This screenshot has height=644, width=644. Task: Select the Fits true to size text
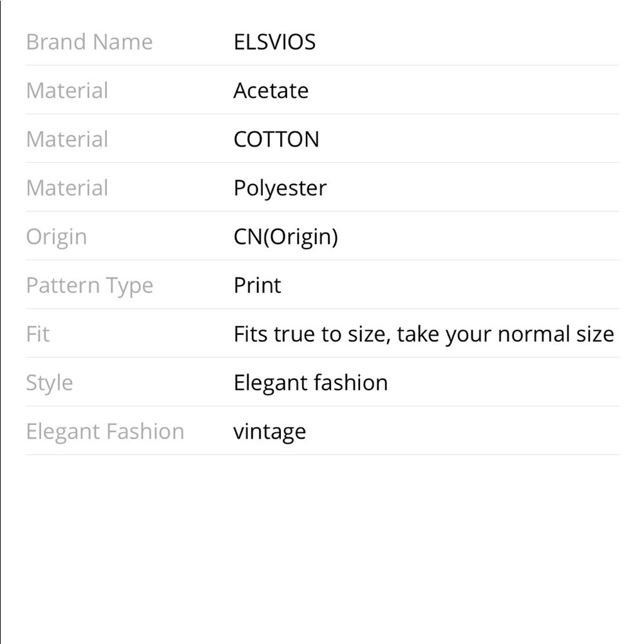click(310, 334)
